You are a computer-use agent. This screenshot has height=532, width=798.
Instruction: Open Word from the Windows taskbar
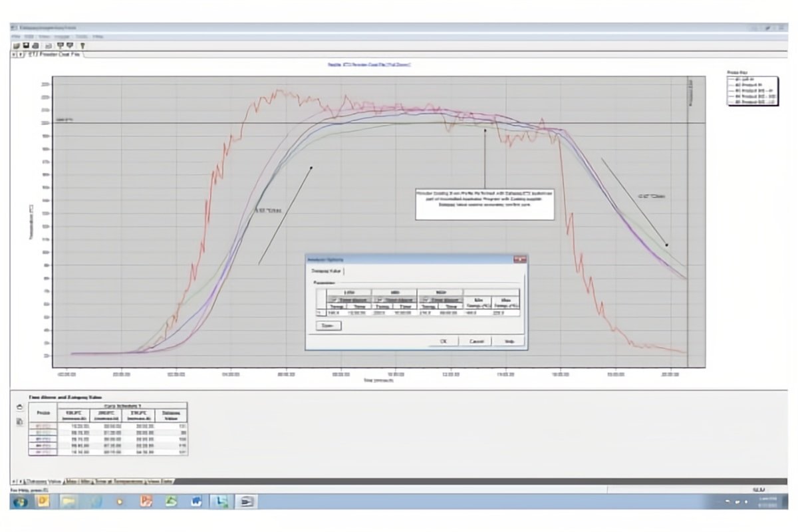(x=197, y=501)
